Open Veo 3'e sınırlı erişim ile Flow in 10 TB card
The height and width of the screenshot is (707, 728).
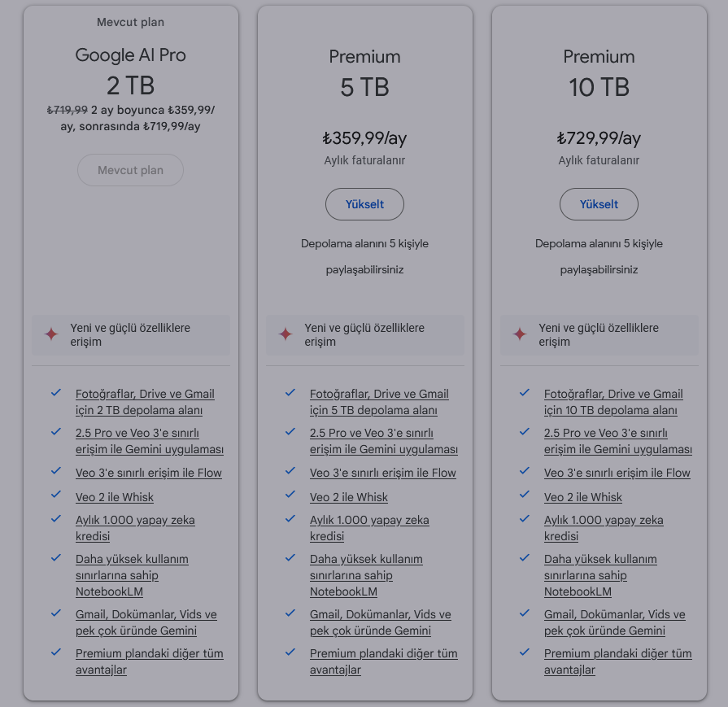pyautogui.click(x=617, y=473)
